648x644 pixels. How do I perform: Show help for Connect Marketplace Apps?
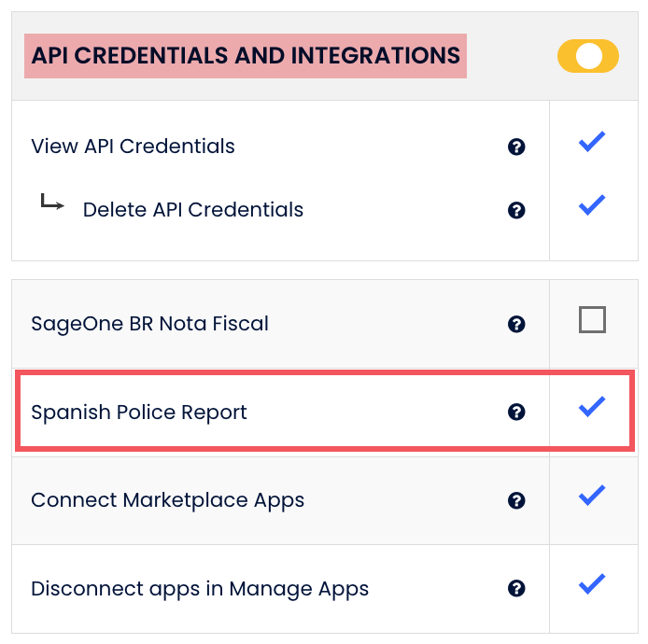[x=515, y=500]
